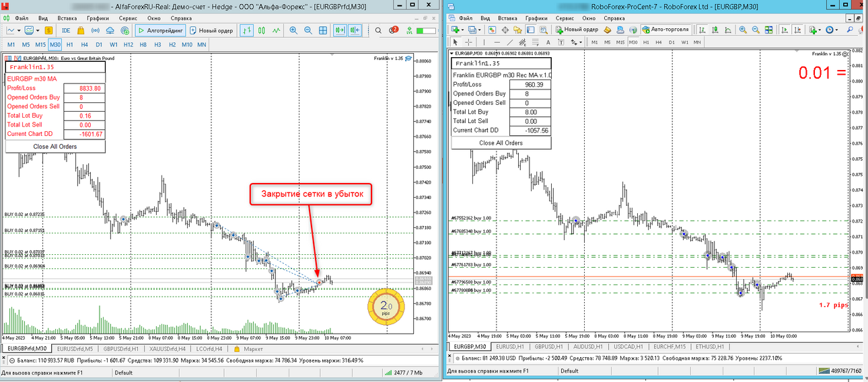
Task: Switch to line chart in AlfaForex toolbar
Action: [x=276, y=30]
